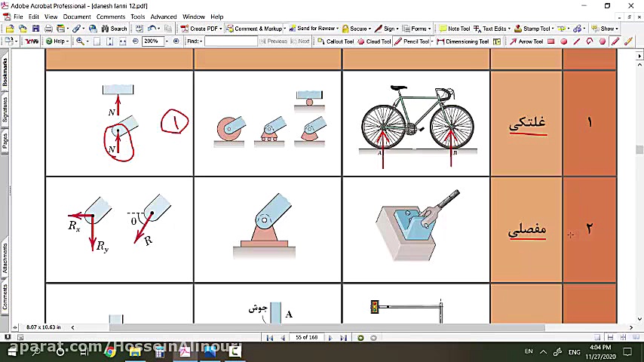
Task: Click the Print icon
Action: pyautogui.click(x=48, y=29)
